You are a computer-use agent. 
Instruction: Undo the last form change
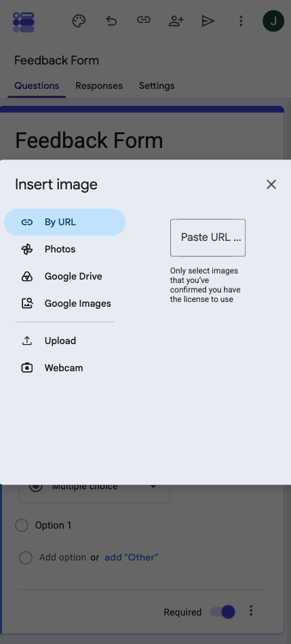coord(111,20)
